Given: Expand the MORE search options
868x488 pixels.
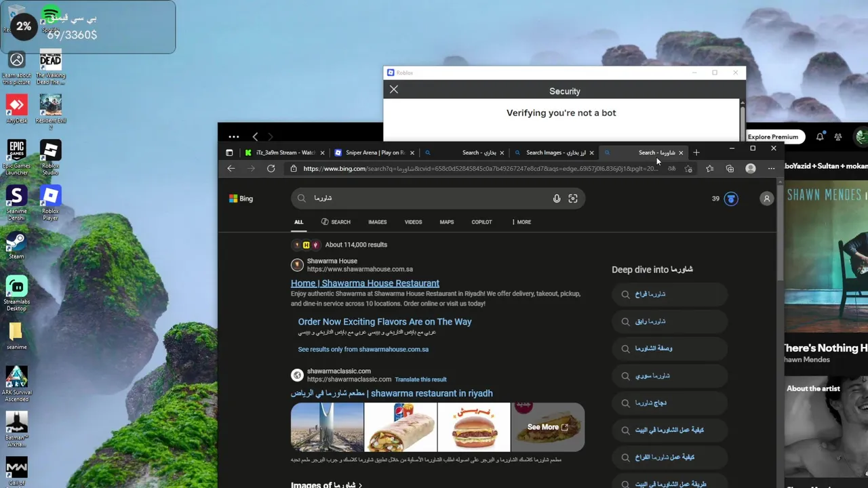Looking at the screenshot, I should pyautogui.click(x=521, y=222).
